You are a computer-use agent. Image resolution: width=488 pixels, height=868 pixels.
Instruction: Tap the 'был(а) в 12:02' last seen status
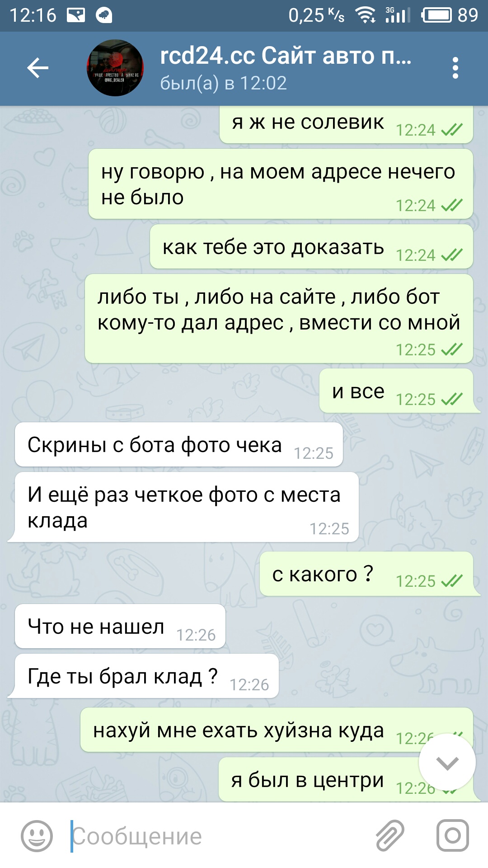pos(224,83)
